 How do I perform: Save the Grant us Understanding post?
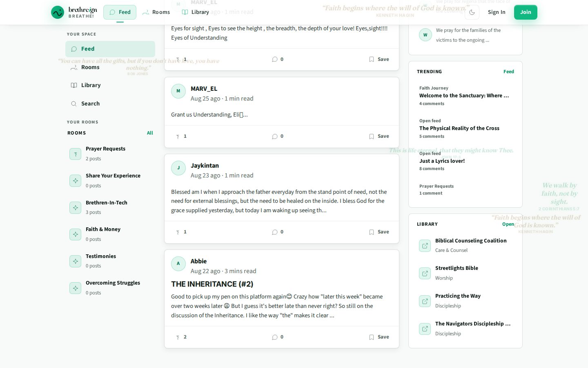tap(379, 137)
